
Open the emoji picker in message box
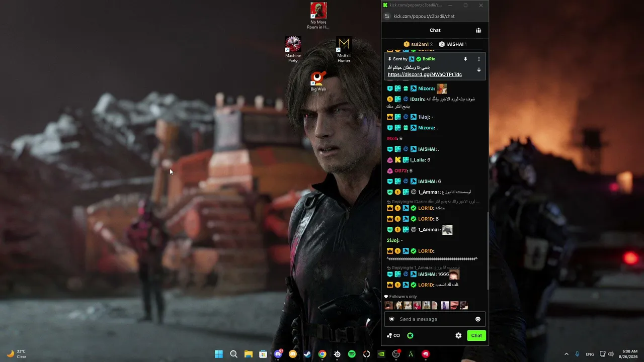coord(478,319)
